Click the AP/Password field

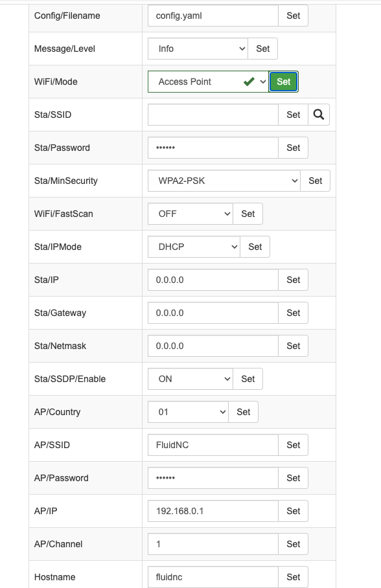click(x=213, y=478)
